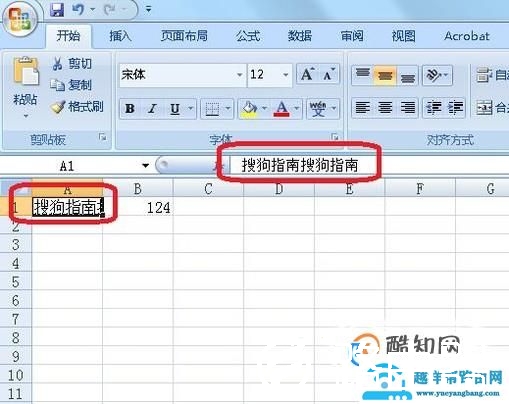Expand the underline style dropdown

pyautogui.click(x=190, y=109)
